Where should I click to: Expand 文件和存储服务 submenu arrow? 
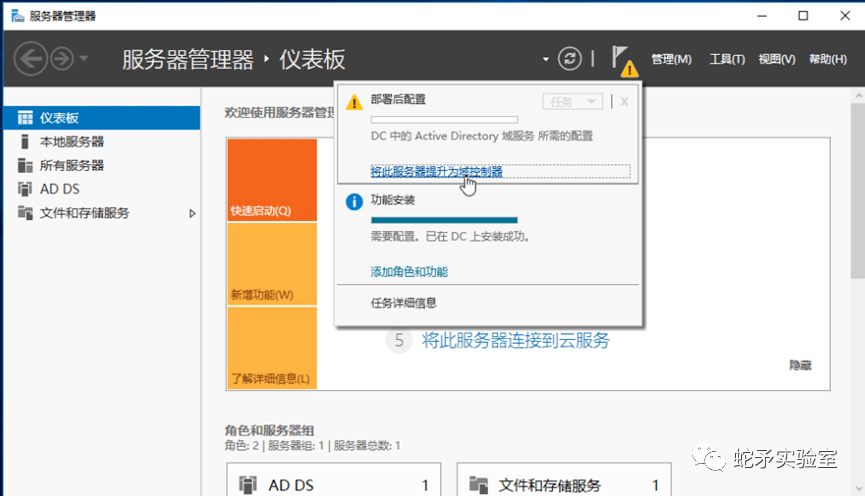pyautogui.click(x=192, y=213)
